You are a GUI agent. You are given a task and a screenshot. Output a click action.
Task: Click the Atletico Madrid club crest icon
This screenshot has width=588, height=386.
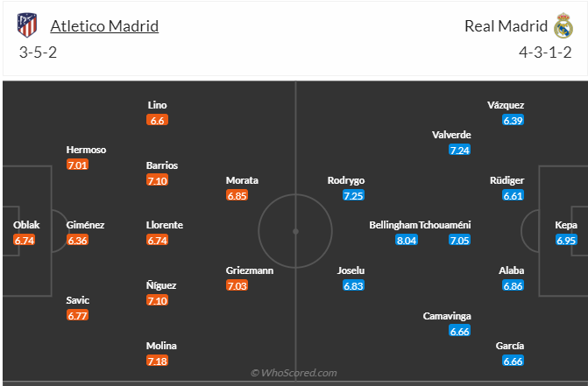tap(29, 25)
